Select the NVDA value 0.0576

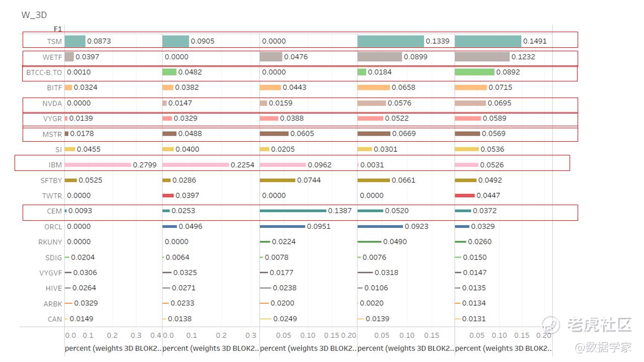point(399,103)
